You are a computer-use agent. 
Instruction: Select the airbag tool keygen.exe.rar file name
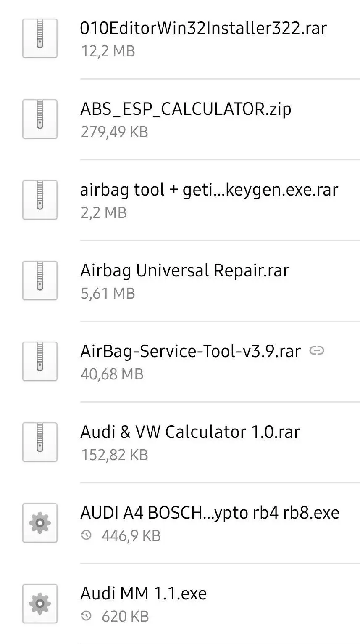click(209, 190)
